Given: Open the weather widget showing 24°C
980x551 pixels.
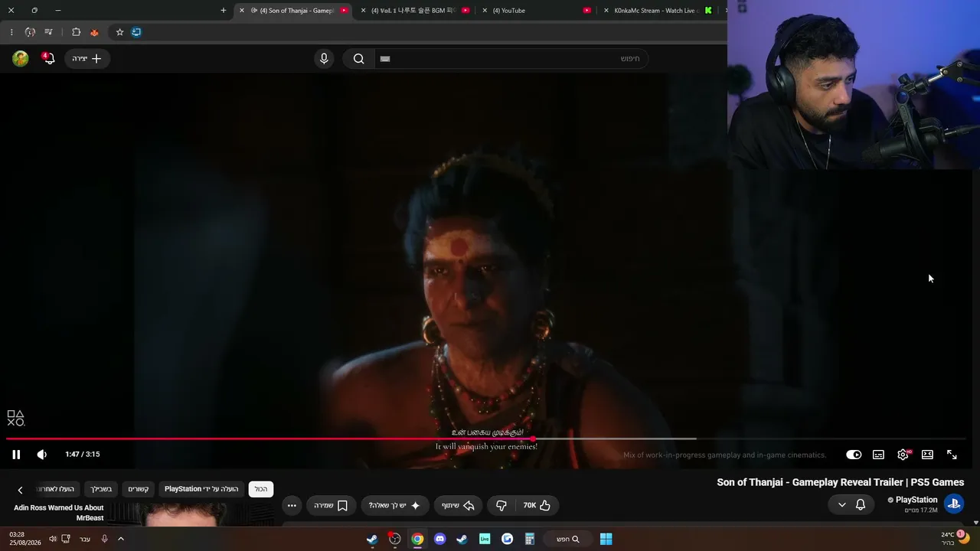Looking at the screenshot, I should pyautogui.click(x=954, y=539).
